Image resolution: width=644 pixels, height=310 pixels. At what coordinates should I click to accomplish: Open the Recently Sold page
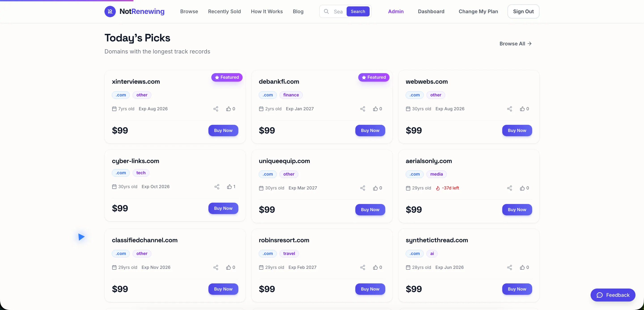pyautogui.click(x=224, y=11)
